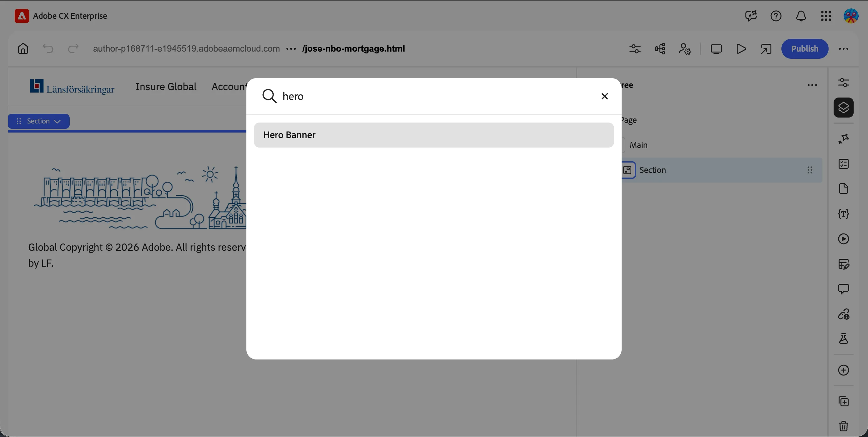Open the form edit rail icon

pos(843,264)
